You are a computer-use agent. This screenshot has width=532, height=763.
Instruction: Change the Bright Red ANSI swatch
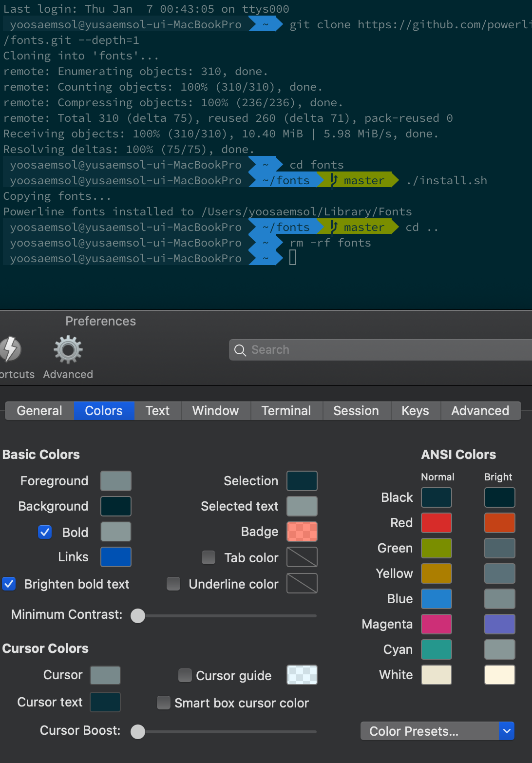500,523
